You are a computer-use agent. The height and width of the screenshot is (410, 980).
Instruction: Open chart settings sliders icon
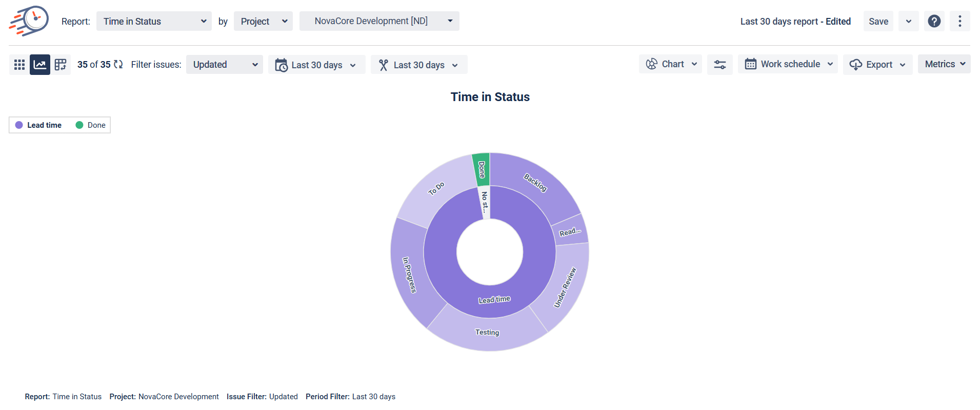[719, 65]
